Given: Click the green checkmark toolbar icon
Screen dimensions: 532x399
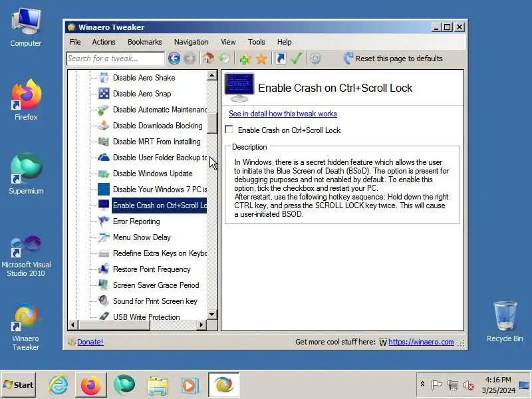Looking at the screenshot, I should click(x=296, y=59).
